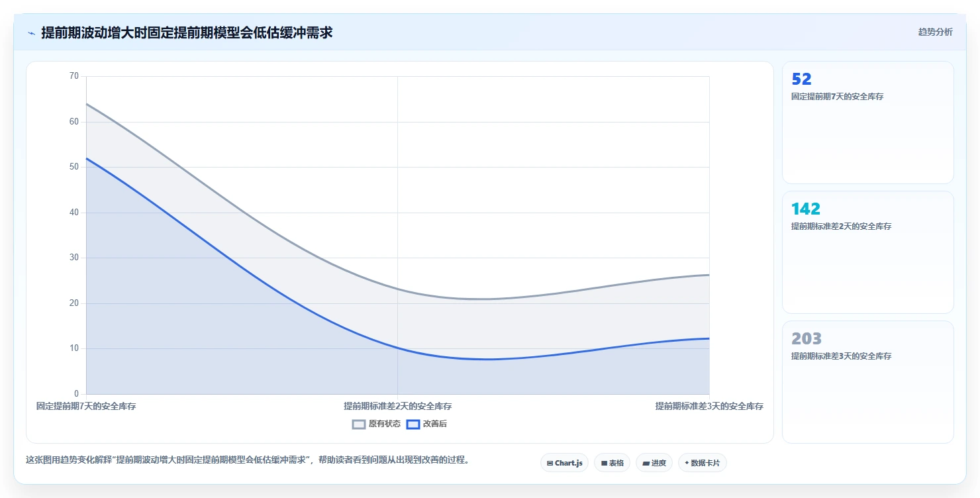The width and height of the screenshot is (980, 498).
Task: Select the 数据卡片 tag
Action: [x=702, y=463]
